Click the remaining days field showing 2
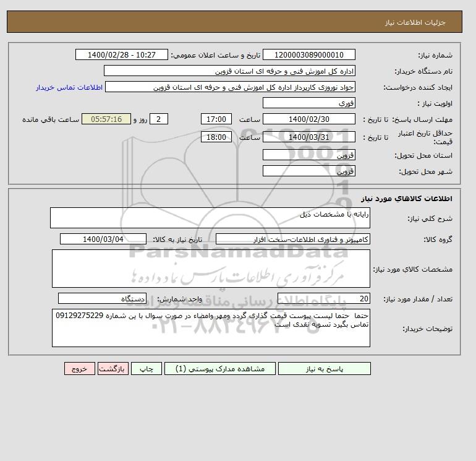Screen dimensions: 476x461 [x=158, y=119]
